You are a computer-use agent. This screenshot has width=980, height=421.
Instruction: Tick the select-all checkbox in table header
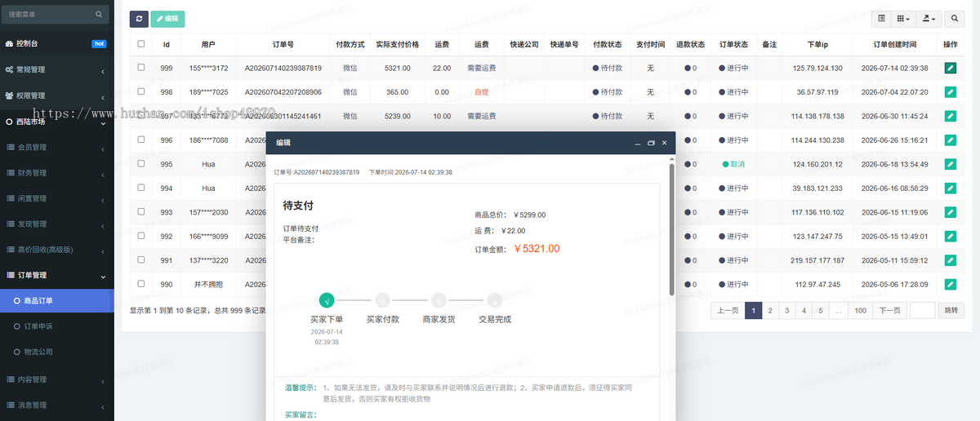(141, 44)
